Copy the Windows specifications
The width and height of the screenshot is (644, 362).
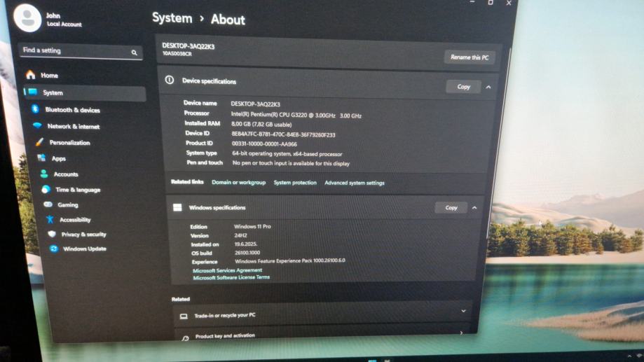[451, 208]
